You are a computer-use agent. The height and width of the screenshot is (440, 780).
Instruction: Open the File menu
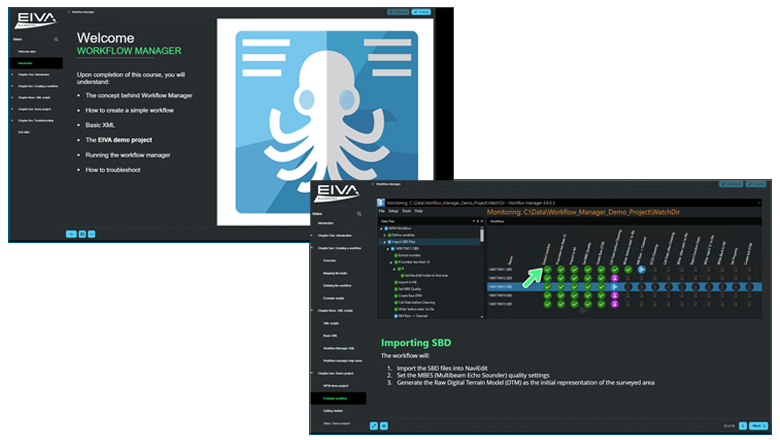(382, 211)
